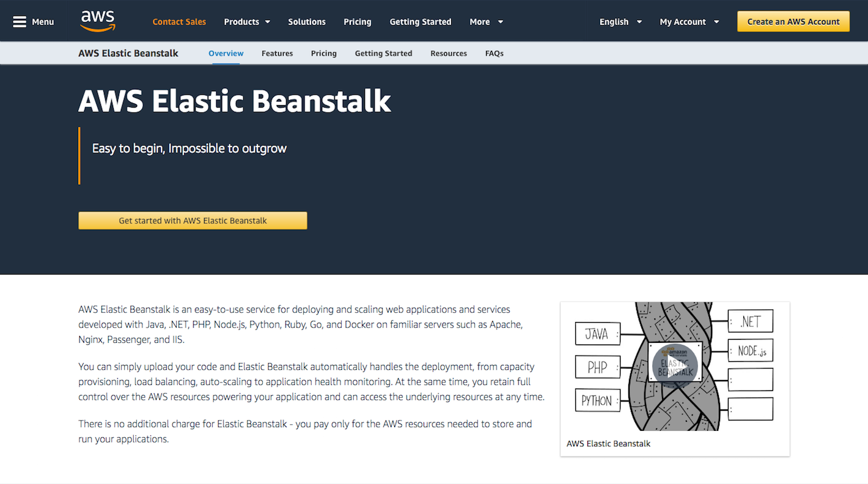Play the AWS Elastic Beanstalk video
This screenshot has height=484, width=868.
675,366
